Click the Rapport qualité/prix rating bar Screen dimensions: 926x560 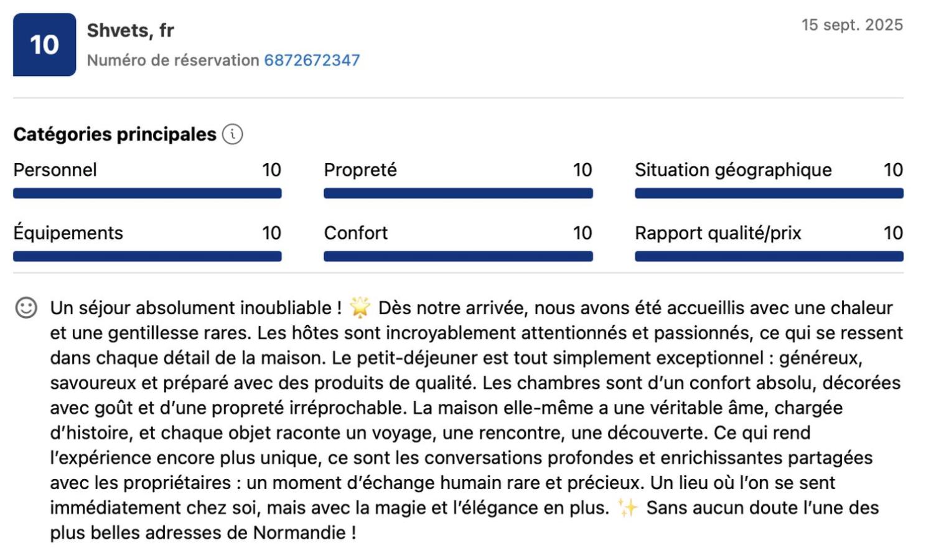769,256
